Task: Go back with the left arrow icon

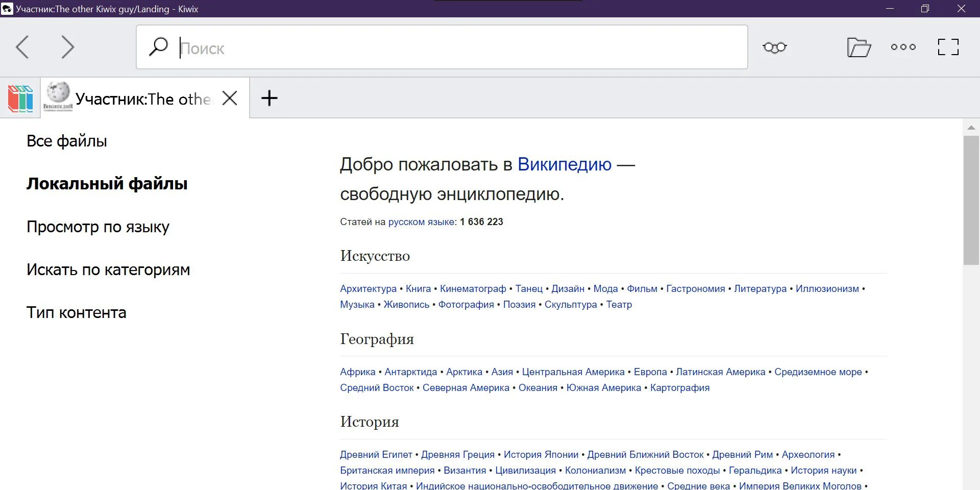Action: [22, 47]
